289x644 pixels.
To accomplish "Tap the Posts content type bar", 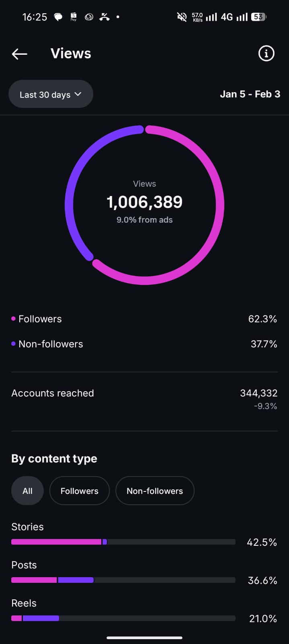I will (123, 580).
